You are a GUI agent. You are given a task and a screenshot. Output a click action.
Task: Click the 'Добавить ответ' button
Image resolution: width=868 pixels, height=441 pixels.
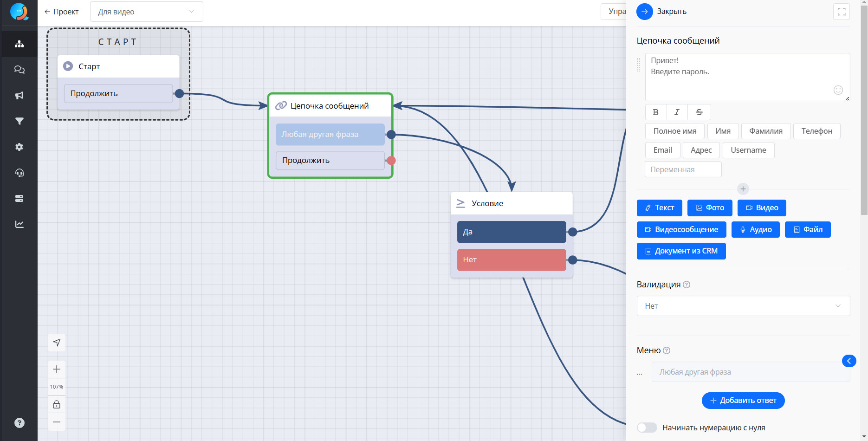click(743, 401)
